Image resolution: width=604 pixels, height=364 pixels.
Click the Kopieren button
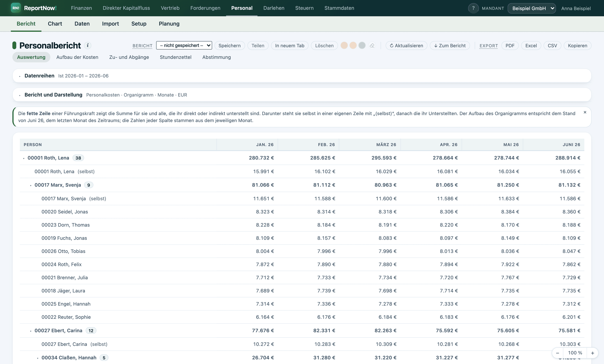577,46
